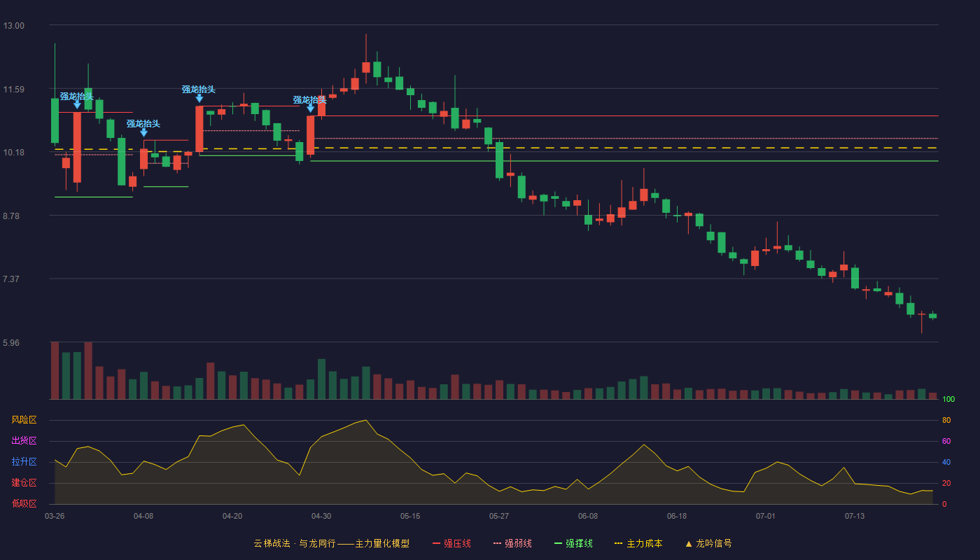Click the 强龙抬头 arrow near 04-08
The width and height of the screenshot is (980, 560).
pos(143,132)
